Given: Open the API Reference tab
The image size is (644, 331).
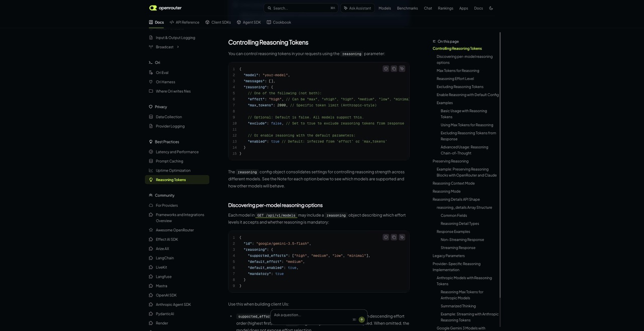Looking at the screenshot, I should tap(184, 22).
